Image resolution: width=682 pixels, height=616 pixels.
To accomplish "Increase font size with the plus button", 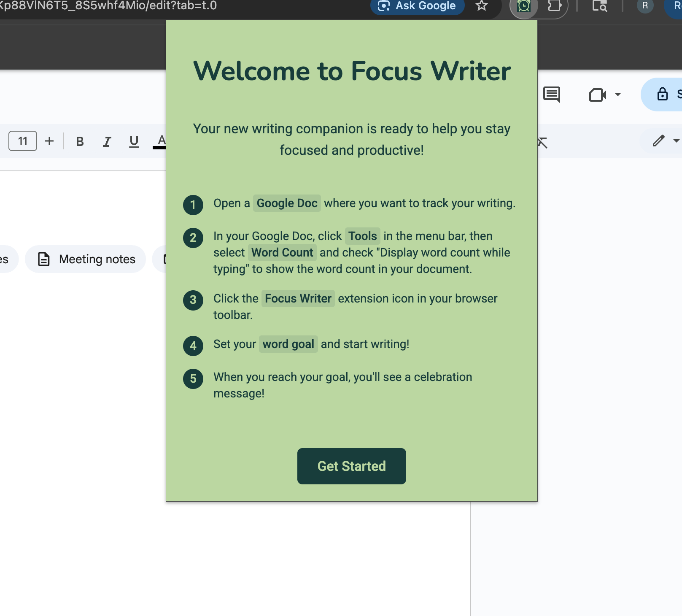I will 49,141.
